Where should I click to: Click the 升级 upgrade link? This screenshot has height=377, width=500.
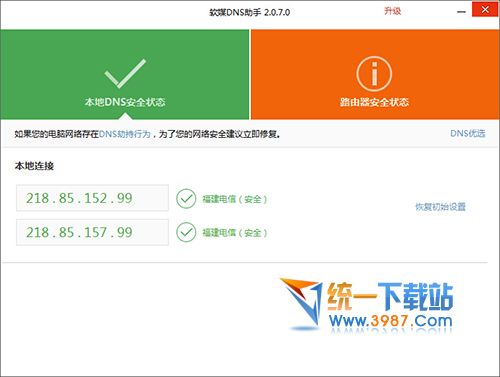point(392,11)
